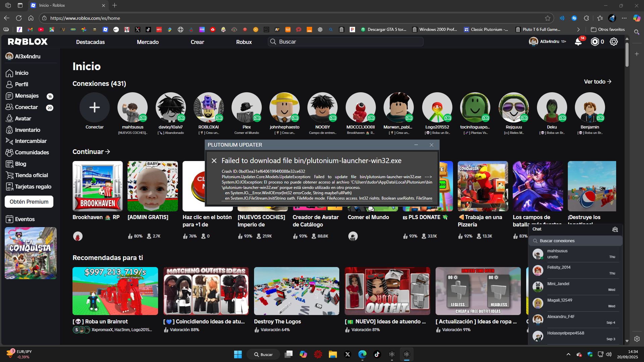The image size is (644, 362).
Task: Open Descargar GTA 5 bookmark
Action: pos(383,30)
